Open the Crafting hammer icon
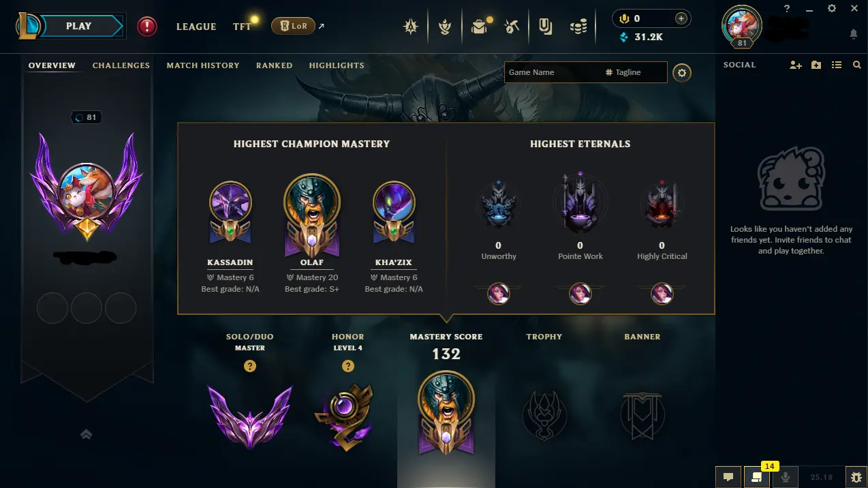The image size is (868, 488). point(512,27)
